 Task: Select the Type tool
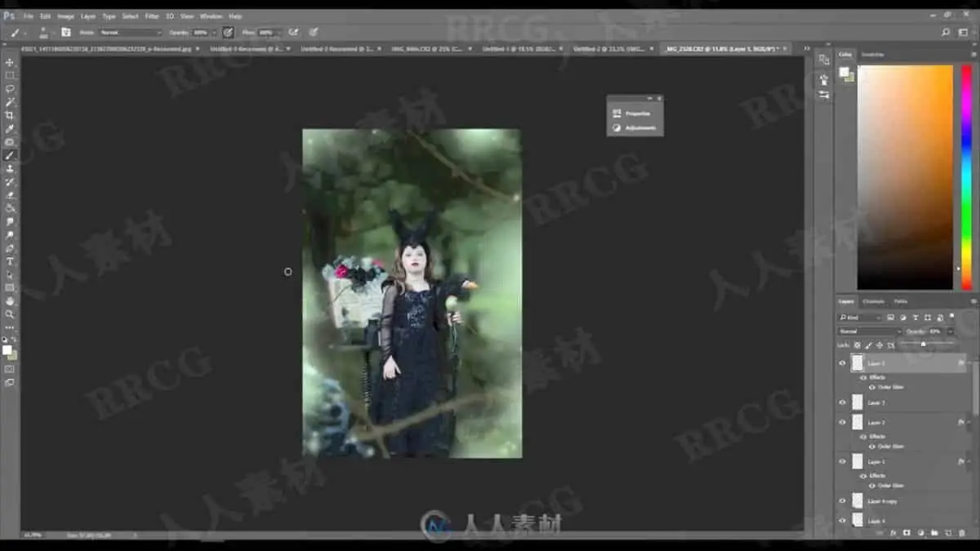tap(10, 261)
